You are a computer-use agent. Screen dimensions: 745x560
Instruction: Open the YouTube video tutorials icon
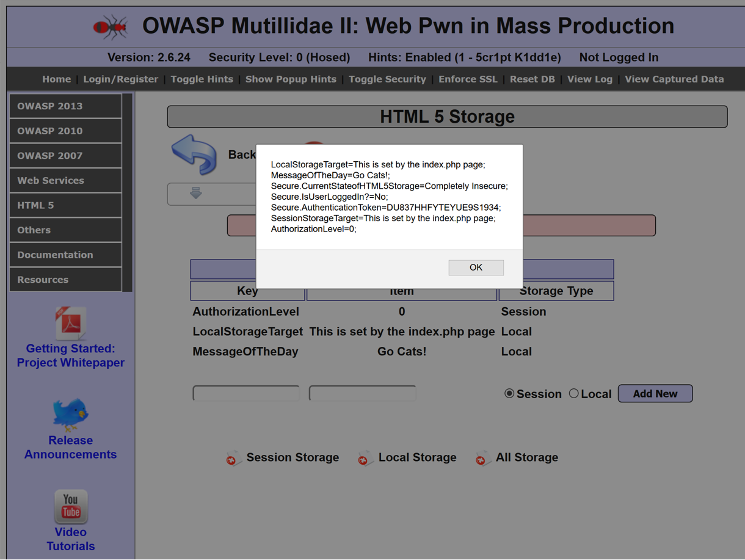pyautogui.click(x=71, y=506)
